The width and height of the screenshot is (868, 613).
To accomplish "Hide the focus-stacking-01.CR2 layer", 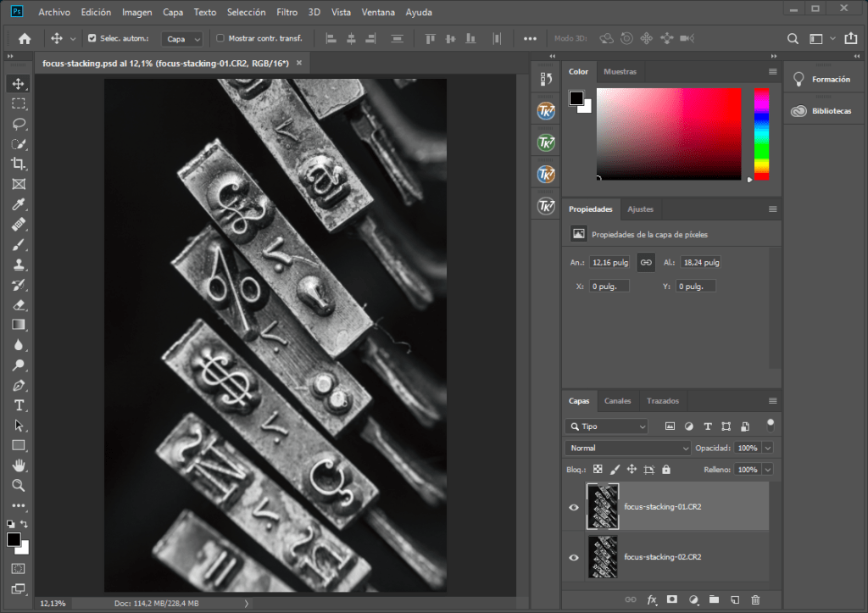I will click(x=574, y=507).
